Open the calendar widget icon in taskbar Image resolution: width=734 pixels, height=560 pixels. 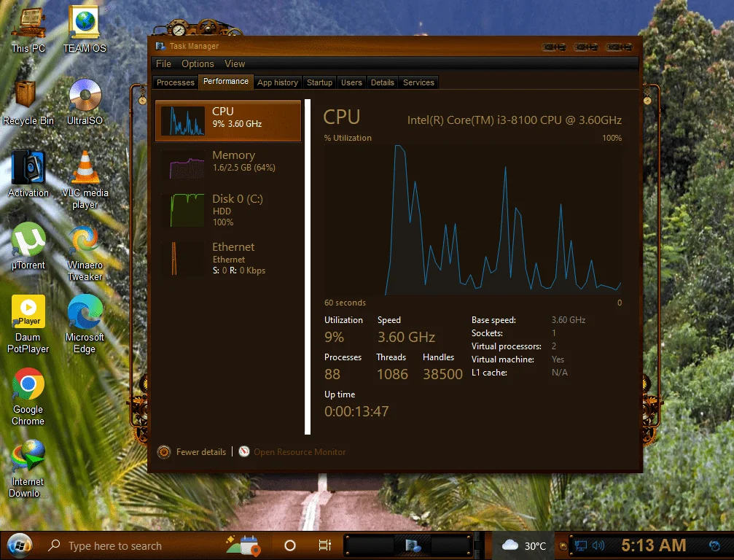[x=244, y=545]
